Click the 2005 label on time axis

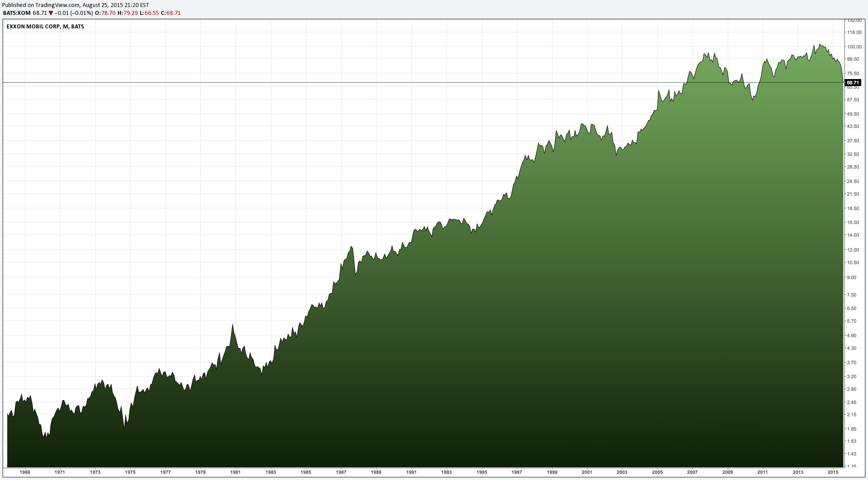click(657, 472)
